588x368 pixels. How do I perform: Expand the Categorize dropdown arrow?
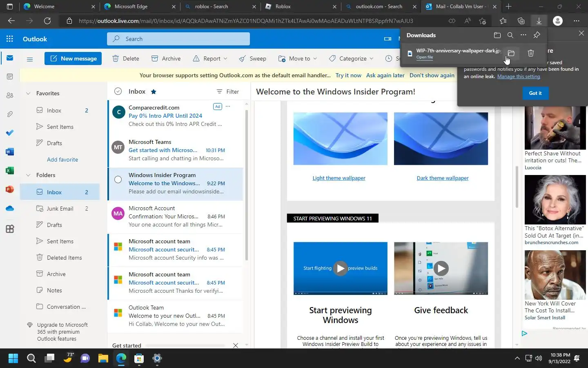click(x=371, y=59)
